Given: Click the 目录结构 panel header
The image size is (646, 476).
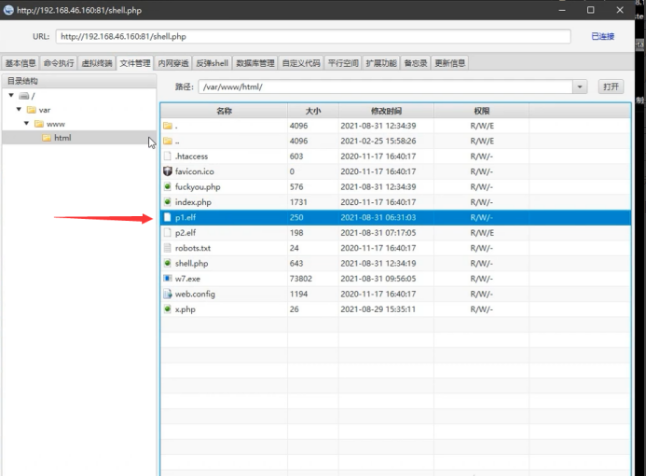Looking at the screenshot, I should pyautogui.click(x=79, y=81).
